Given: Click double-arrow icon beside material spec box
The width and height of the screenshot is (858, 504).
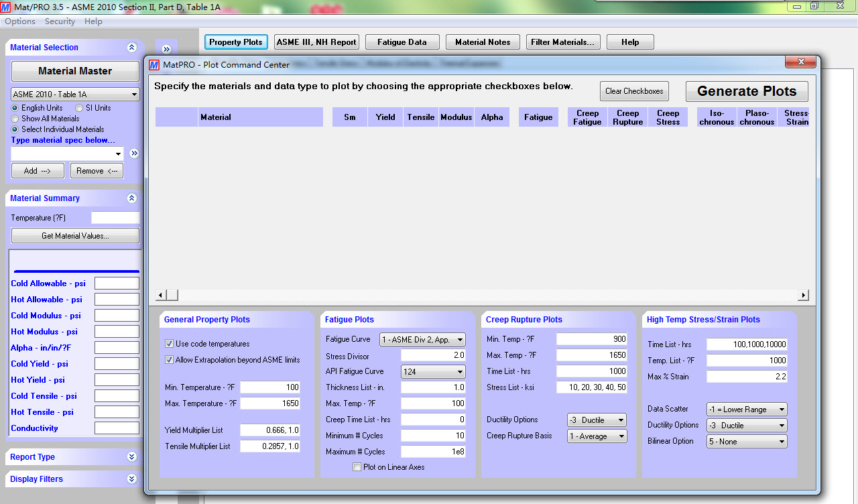Looking at the screenshot, I should (x=134, y=153).
